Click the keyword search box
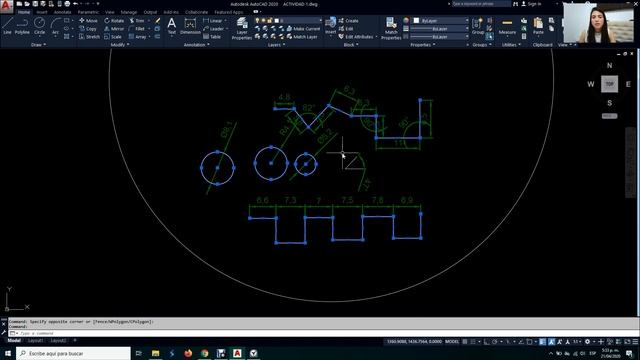640x360 pixels. (481, 4)
